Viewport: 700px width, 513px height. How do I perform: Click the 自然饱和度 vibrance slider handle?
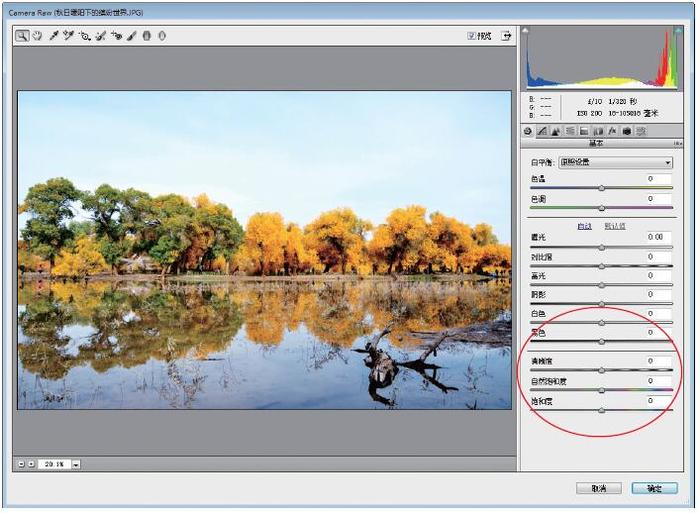click(x=602, y=391)
